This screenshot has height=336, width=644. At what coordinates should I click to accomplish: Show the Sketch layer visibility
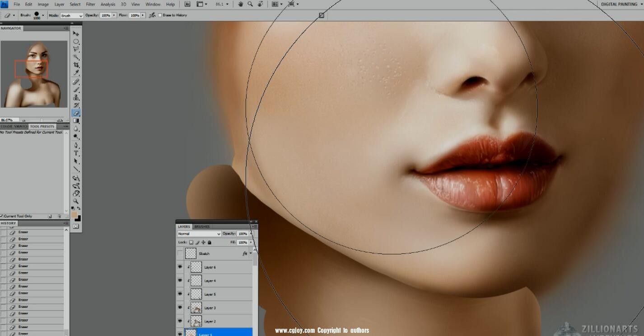[180, 253]
